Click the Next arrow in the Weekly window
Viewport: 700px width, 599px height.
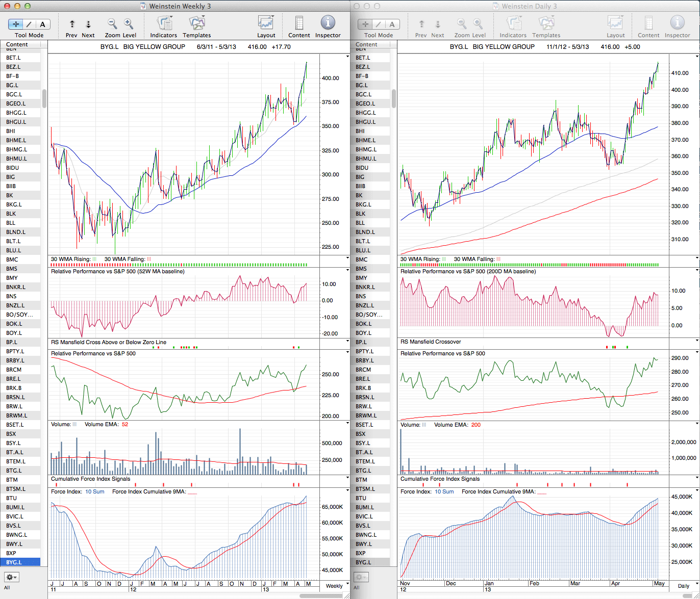[x=88, y=24]
